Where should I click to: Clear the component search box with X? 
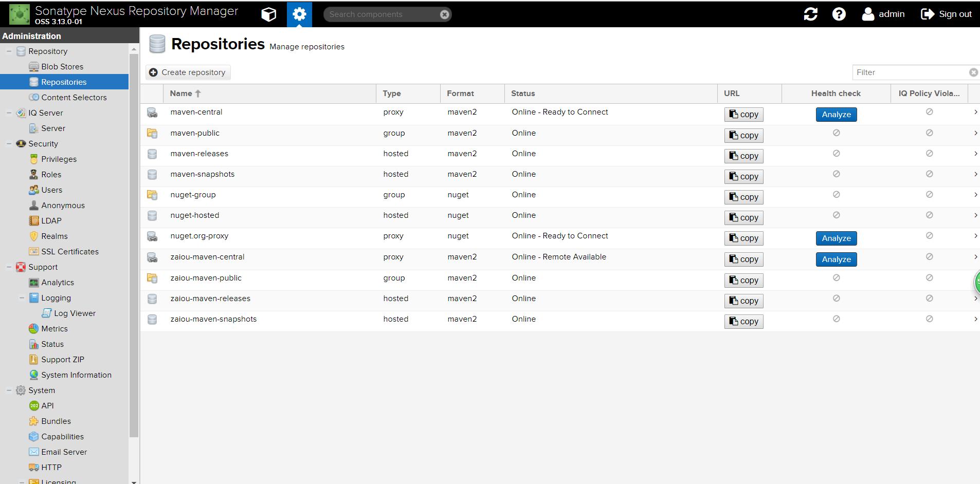(445, 14)
